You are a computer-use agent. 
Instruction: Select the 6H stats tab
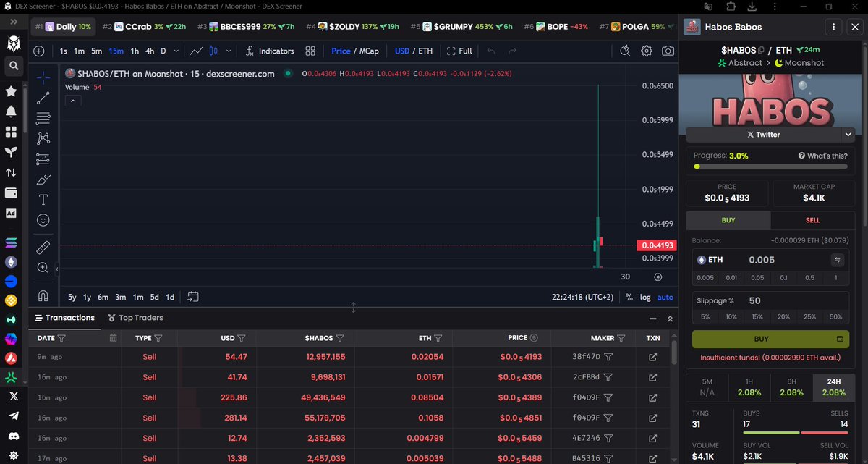coord(791,388)
